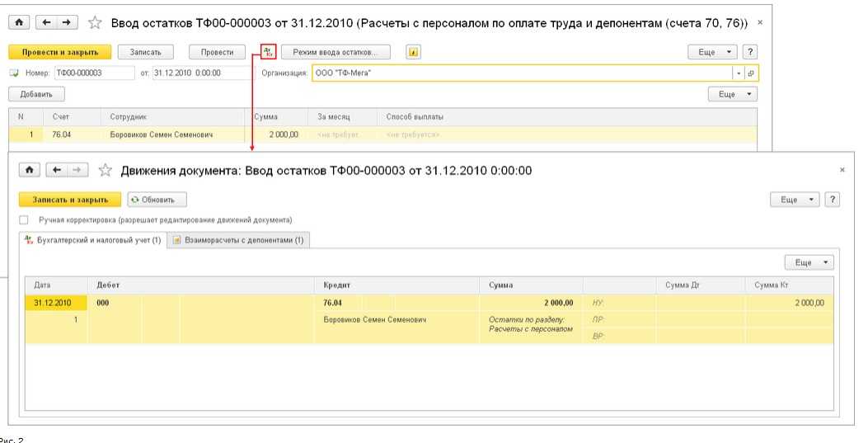The width and height of the screenshot is (868, 443).
Task: Expand Еще menu beside Записать и закрыть row
Action: [x=795, y=200]
